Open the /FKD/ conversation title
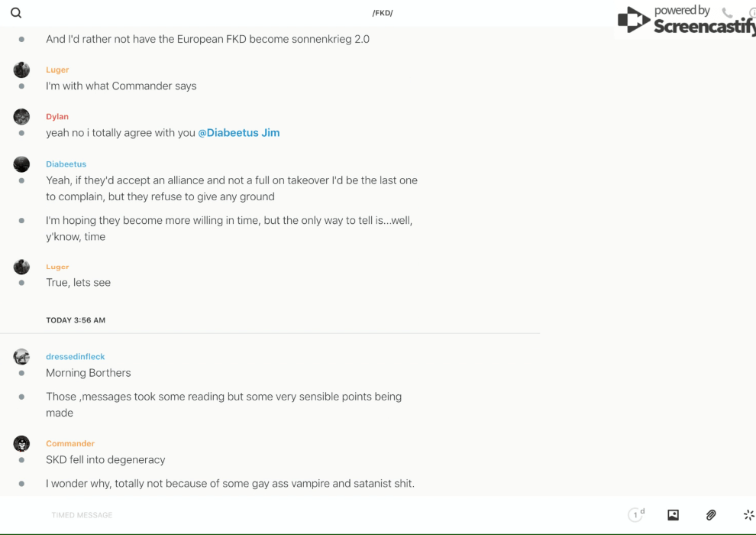Screen dimensions: 756x535 point(383,13)
